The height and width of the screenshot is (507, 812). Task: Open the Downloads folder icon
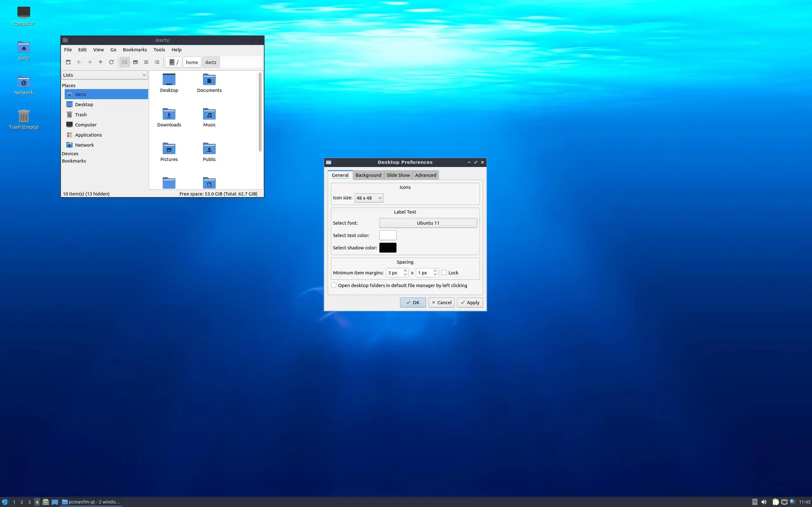169,115
